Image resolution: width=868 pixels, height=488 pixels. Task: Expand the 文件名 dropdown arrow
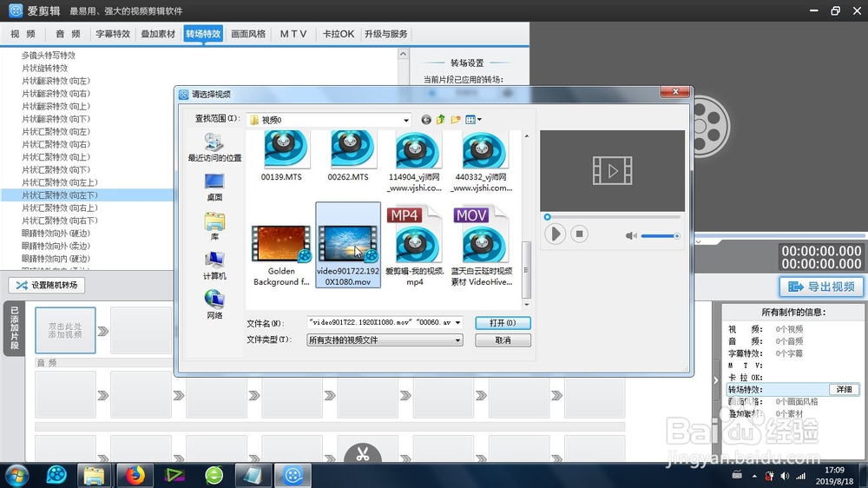click(x=457, y=322)
